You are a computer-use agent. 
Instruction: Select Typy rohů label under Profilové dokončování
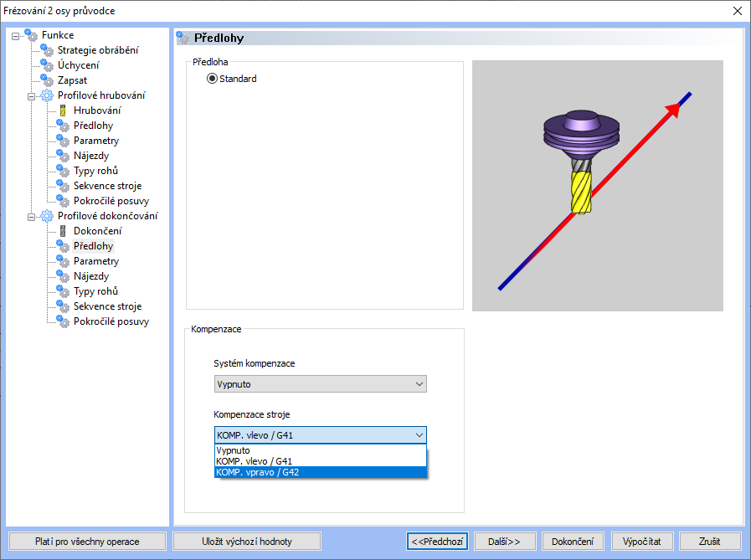coord(95,291)
